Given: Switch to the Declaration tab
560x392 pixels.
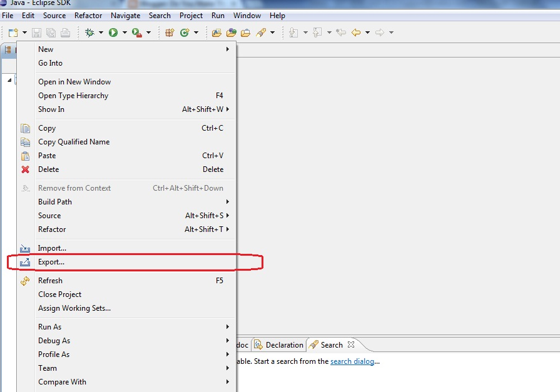Looking at the screenshot, I should tap(278, 345).
